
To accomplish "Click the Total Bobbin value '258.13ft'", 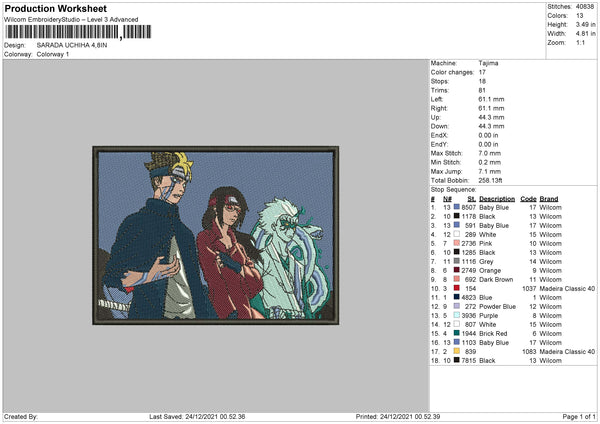I will (490, 180).
